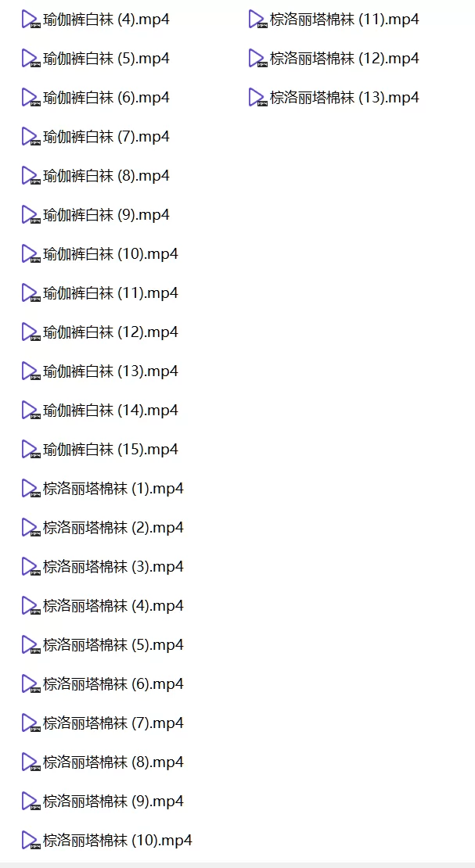Click the video icon of 棕洛丽塔棉袜 (13).mp4
The image size is (475, 868).
pos(258,98)
